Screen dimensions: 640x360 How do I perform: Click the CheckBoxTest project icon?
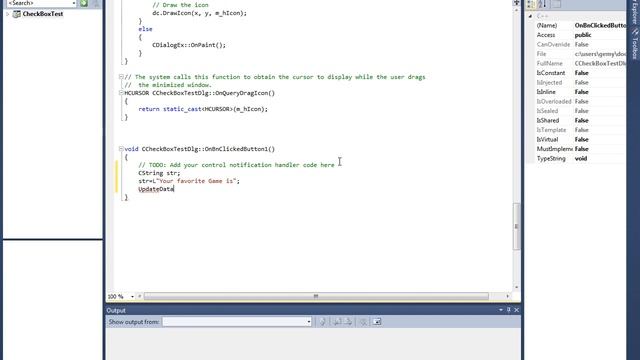click(16, 14)
